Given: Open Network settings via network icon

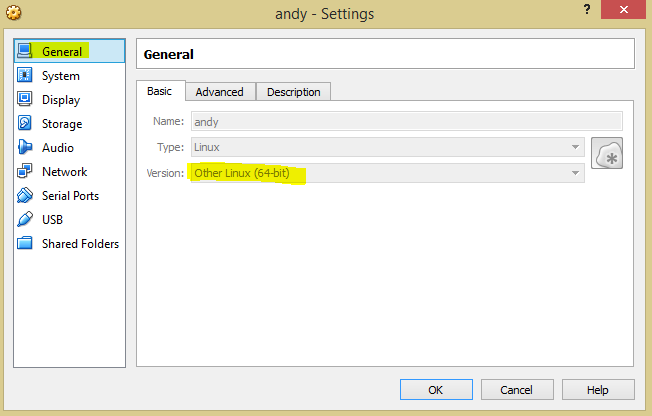Looking at the screenshot, I should tap(25, 171).
